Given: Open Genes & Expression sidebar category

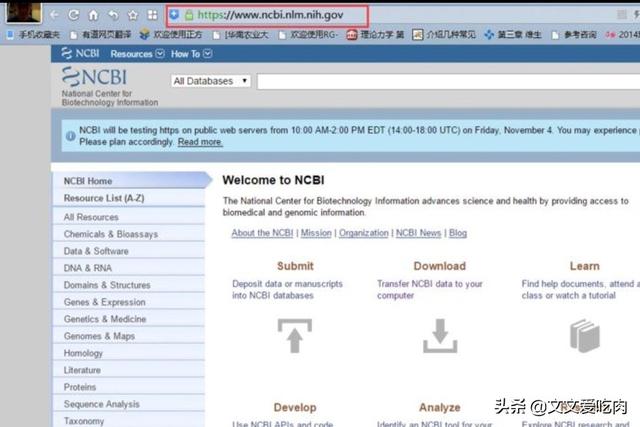Looking at the screenshot, I should (x=104, y=302).
